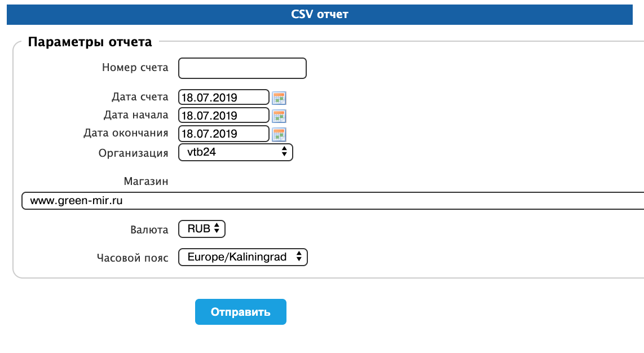Image resolution: width=644 pixels, height=353 pixels.
Task: Expand the Europe/Kaliningrad timezone dropdown
Action: [242, 257]
